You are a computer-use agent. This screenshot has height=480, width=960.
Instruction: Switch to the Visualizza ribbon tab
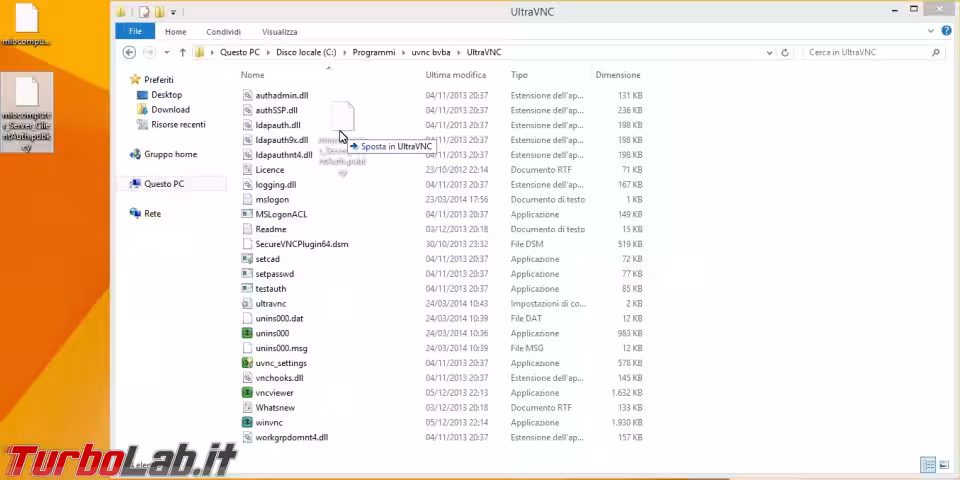point(279,32)
